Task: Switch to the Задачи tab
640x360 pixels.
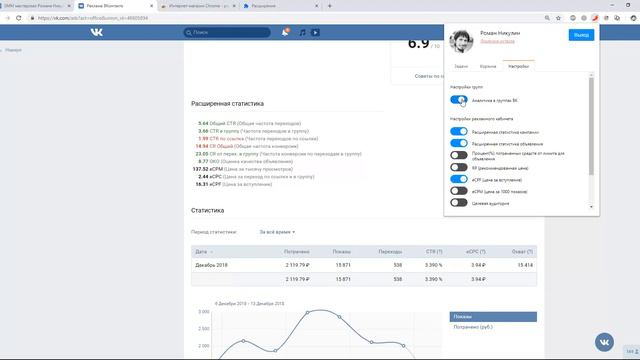Action: click(461, 66)
